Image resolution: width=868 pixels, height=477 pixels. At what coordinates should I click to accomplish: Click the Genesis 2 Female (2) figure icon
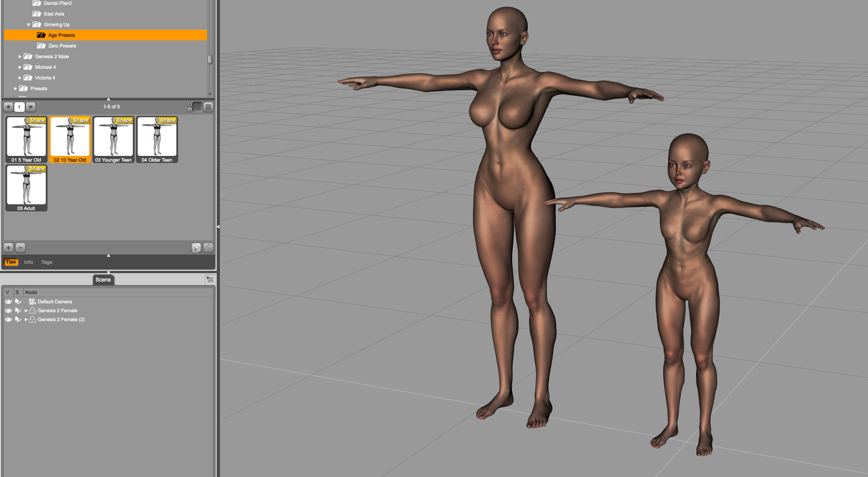[32, 319]
